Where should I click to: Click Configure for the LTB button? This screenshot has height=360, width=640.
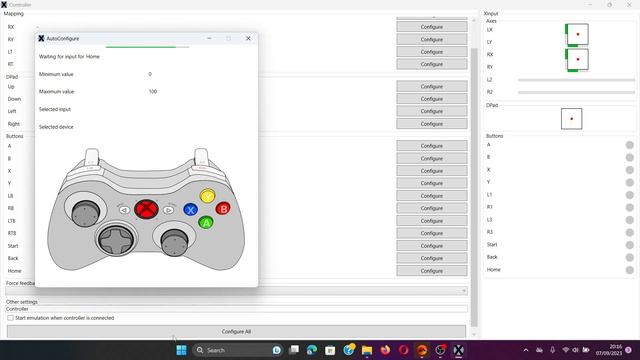[x=432, y=221]
